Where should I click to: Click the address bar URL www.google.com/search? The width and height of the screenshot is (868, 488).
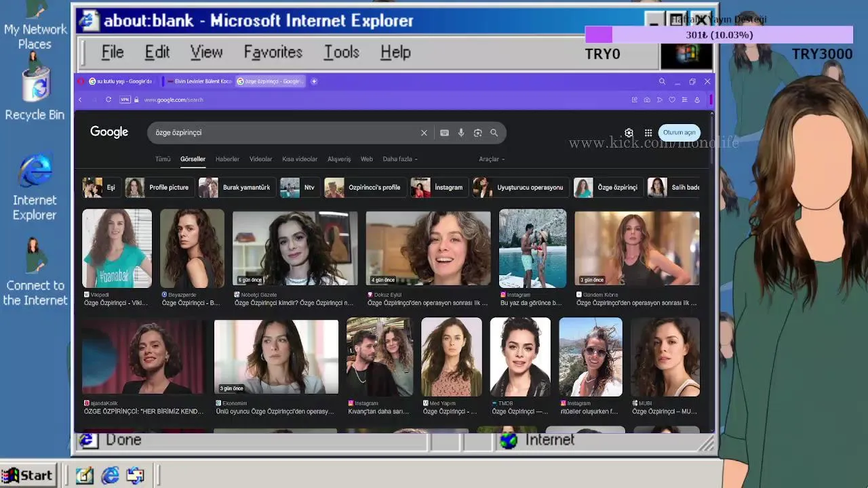tap(174, 100)
